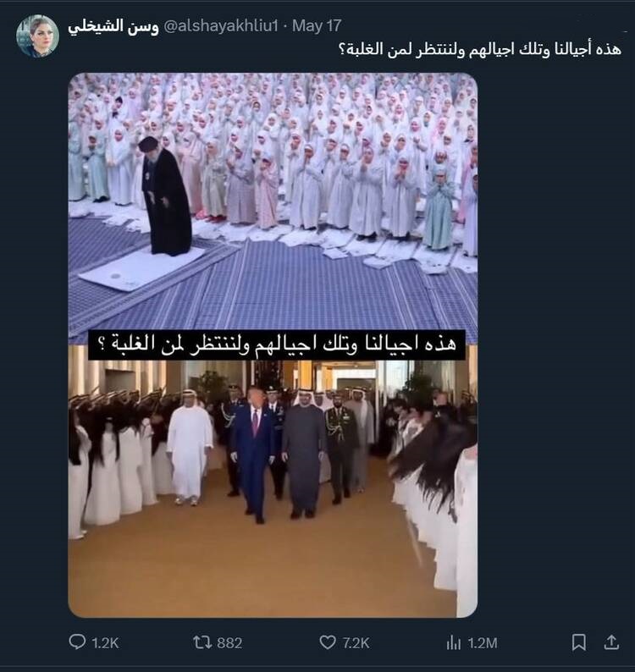Open the @alshayakhliu1 handle link
Screen dimensions: 635x672
221,25
